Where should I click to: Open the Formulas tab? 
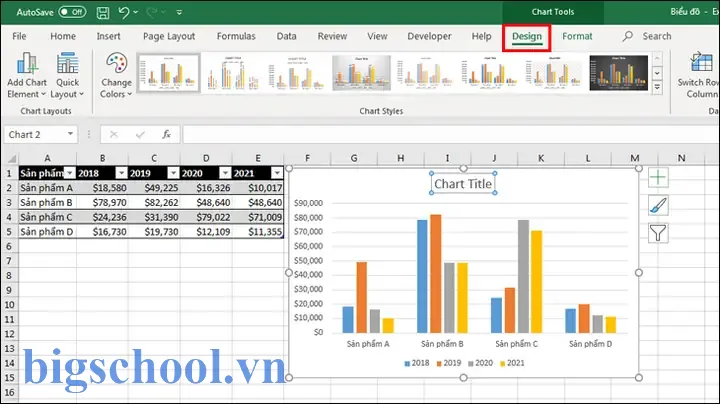[x=236, y=36]
